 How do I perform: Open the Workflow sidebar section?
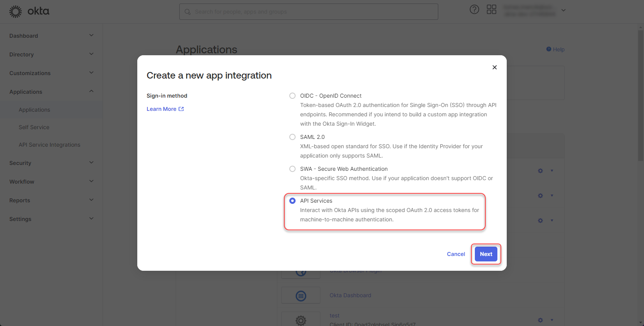point(22,182)
